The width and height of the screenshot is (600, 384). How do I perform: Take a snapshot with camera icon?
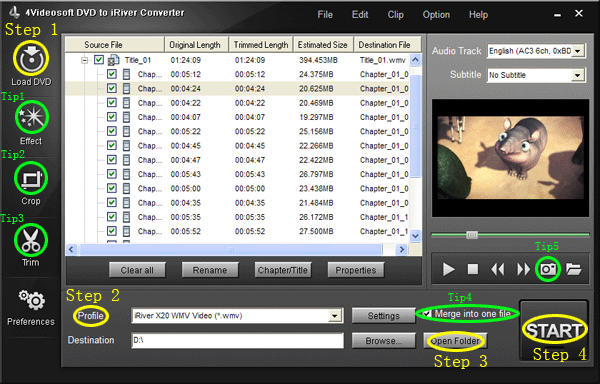(548, 269)
